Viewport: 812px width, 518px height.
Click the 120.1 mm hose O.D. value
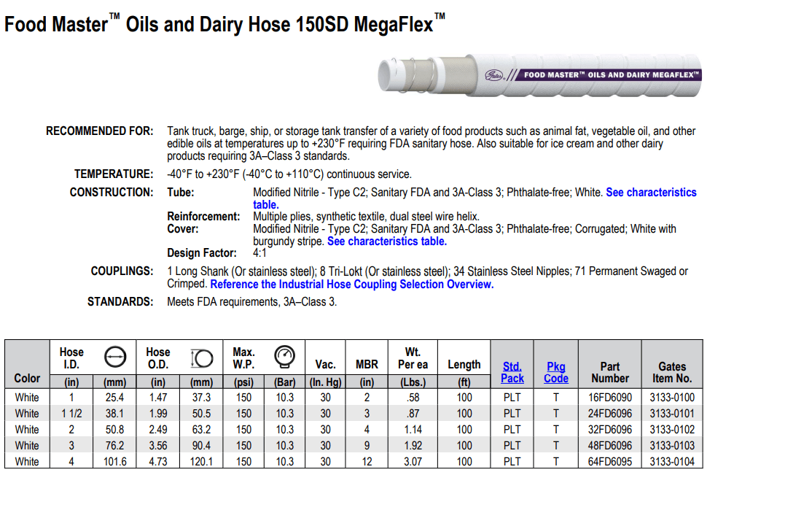[201, 462]
